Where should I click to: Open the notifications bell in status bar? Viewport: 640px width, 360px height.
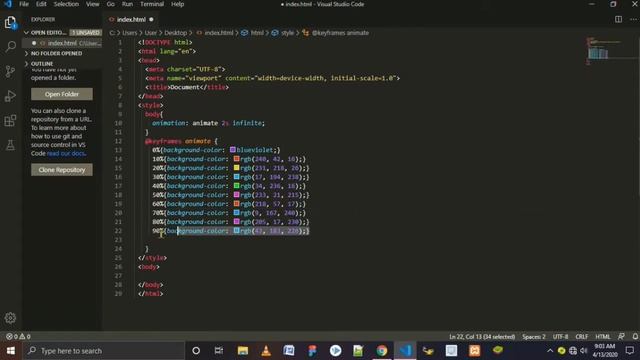click(x=635, y=336)
